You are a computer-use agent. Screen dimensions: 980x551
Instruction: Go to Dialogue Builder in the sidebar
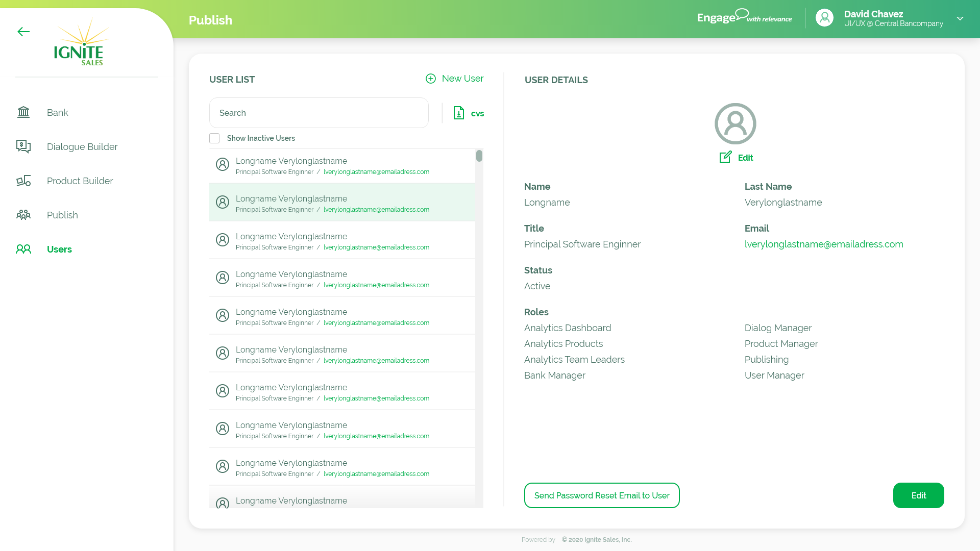pos(82,146)
